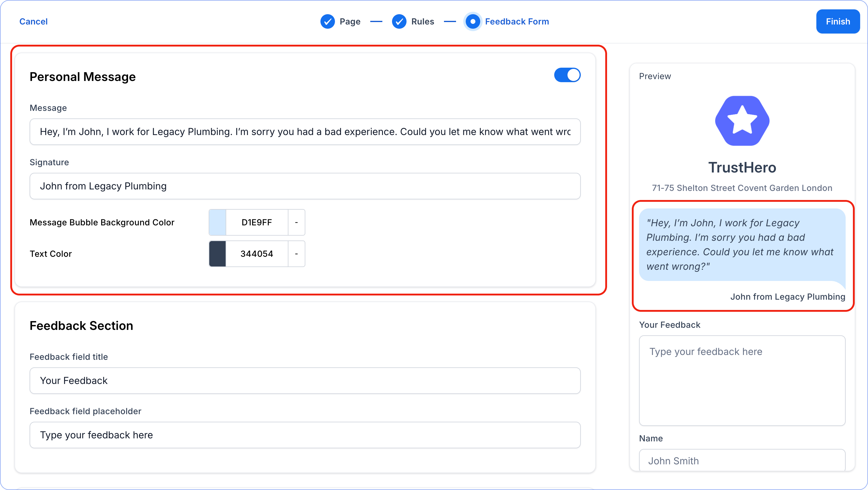Go to the Page step
This screenshot has height=490, width=868.
[350, 21]
